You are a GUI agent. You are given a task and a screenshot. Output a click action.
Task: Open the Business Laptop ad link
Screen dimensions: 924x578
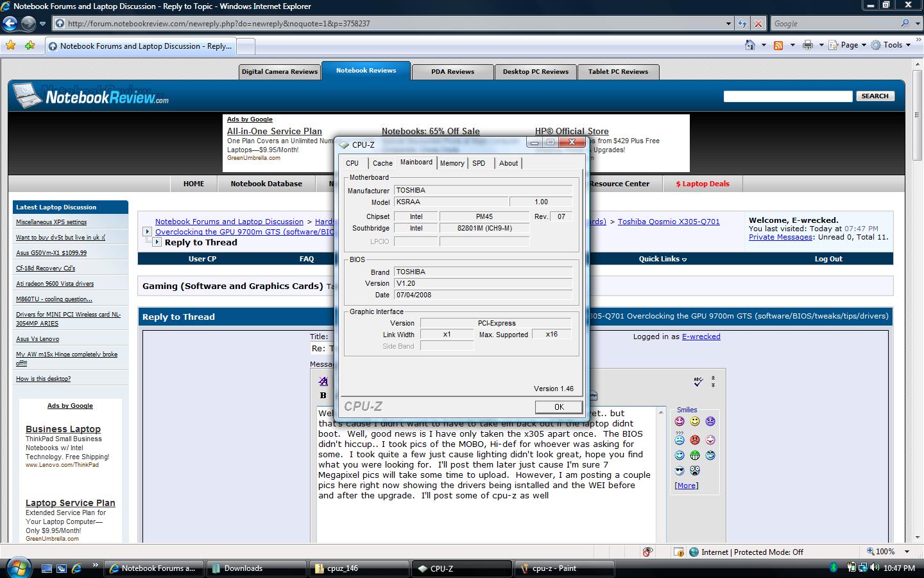pos(63,429)
